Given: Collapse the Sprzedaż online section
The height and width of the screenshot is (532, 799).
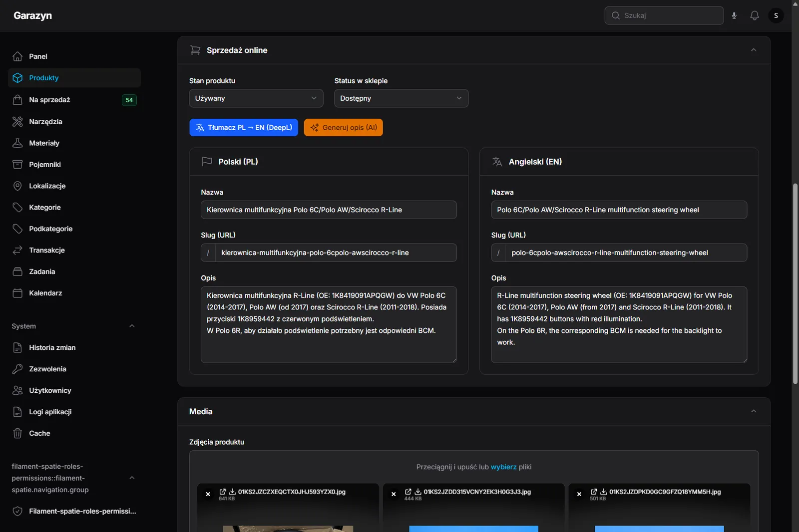Looking at the screenshot, I should coord(754,50).
